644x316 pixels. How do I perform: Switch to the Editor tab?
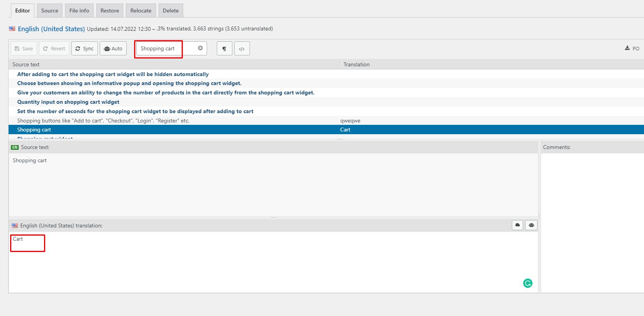point(23,11)
